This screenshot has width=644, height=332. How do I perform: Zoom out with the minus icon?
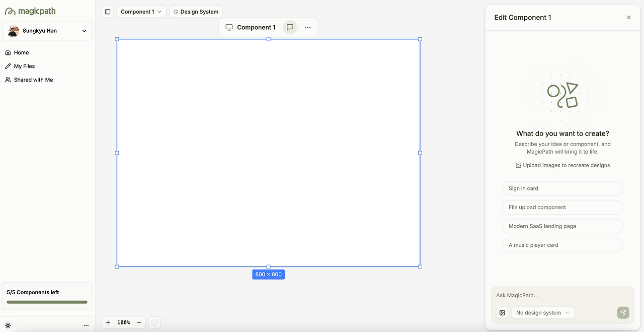[x=139, y=322]
